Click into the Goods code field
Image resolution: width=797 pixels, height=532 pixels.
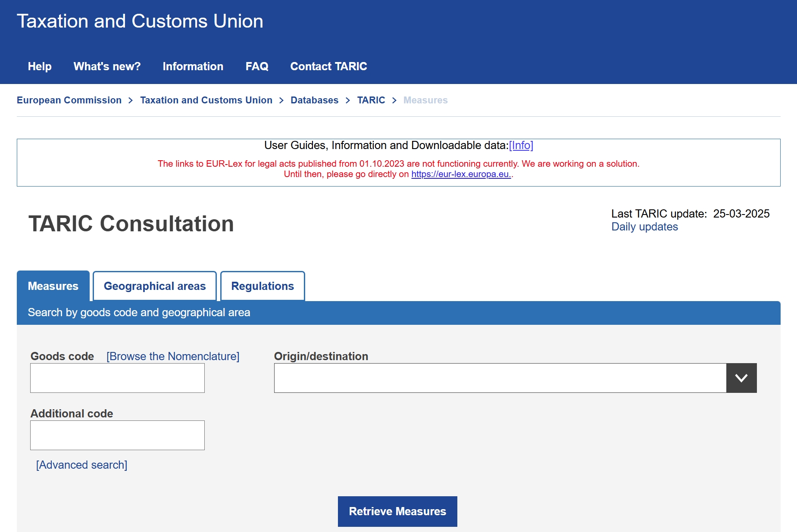pyautogui.click(x=117, y=378)
